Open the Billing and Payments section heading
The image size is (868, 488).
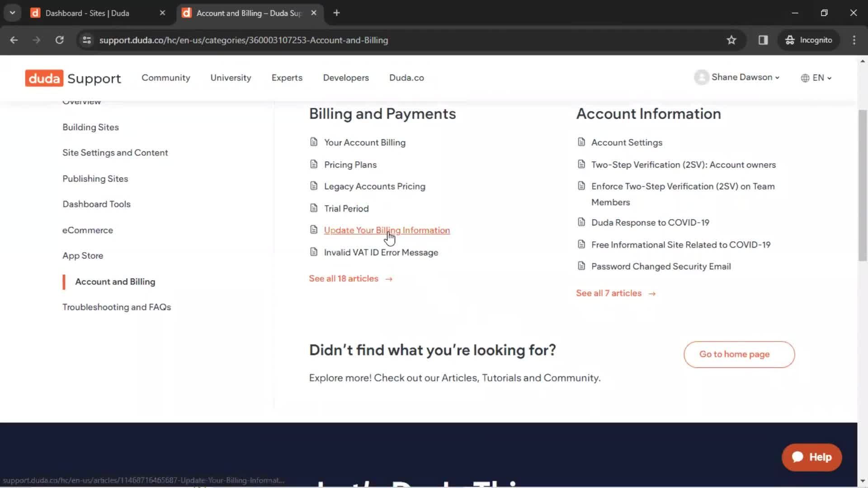click(x=382, y=114)
